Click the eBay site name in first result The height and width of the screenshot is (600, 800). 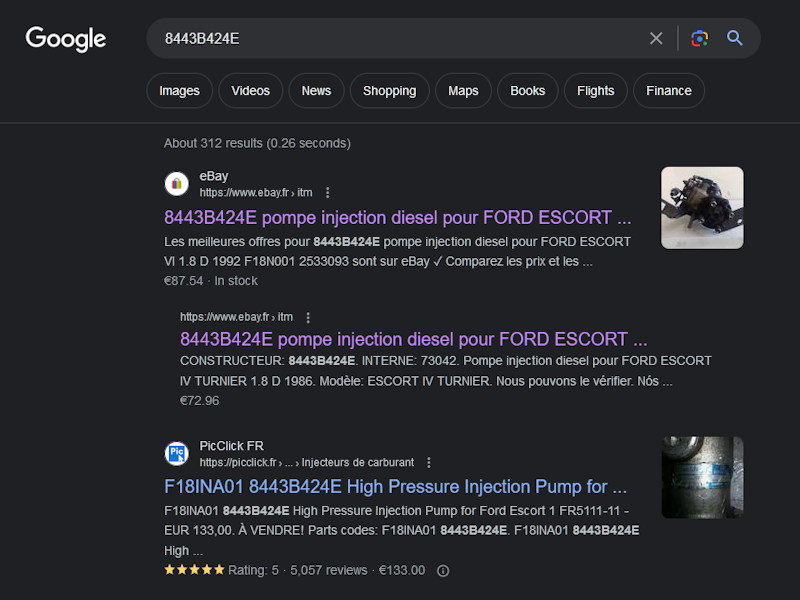tap(214, 176)
